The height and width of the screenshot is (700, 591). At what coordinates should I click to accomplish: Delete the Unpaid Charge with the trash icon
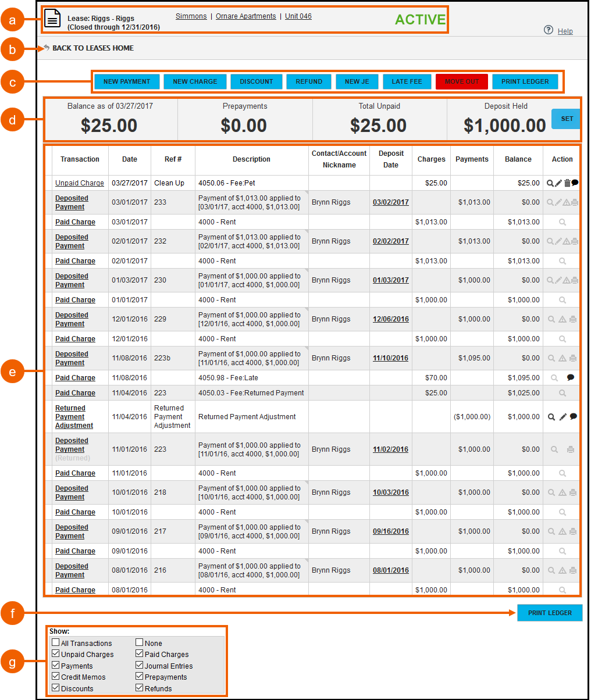[x=567, y=183]
